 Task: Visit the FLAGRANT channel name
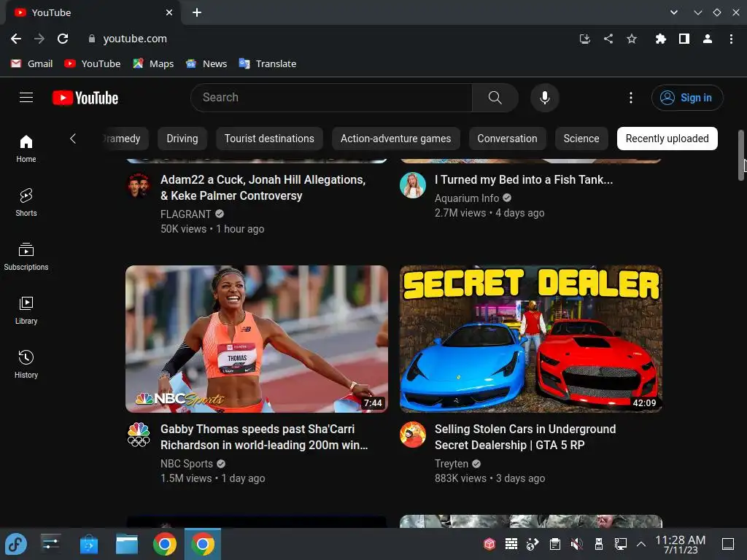click(x=185, y=214)
